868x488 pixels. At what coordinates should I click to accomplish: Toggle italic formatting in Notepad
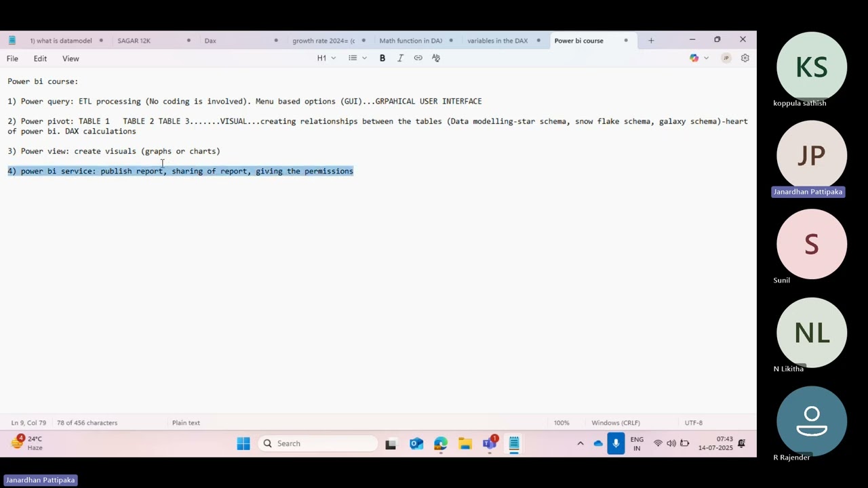400,58
